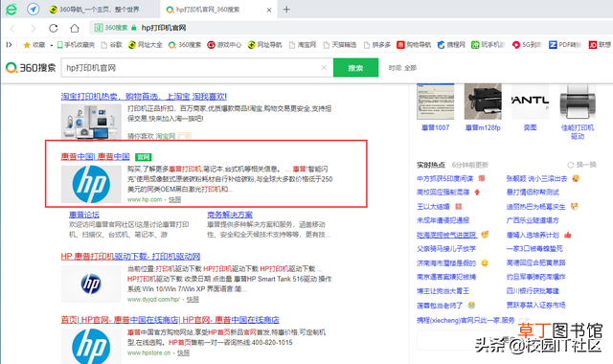This screenshot has height=364, width=613.
Task: Click the HP logo thumbnail of 惠普中国 result
Action: (91, 184)
